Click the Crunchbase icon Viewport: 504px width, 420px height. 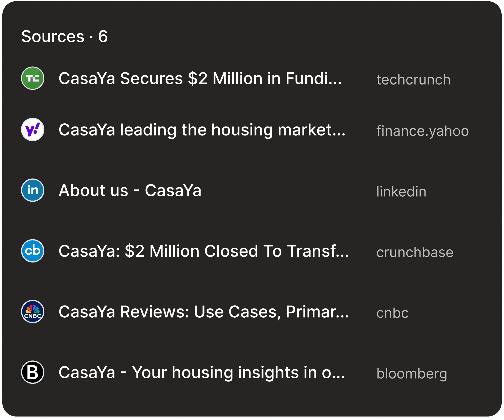[x=32, y=251]
